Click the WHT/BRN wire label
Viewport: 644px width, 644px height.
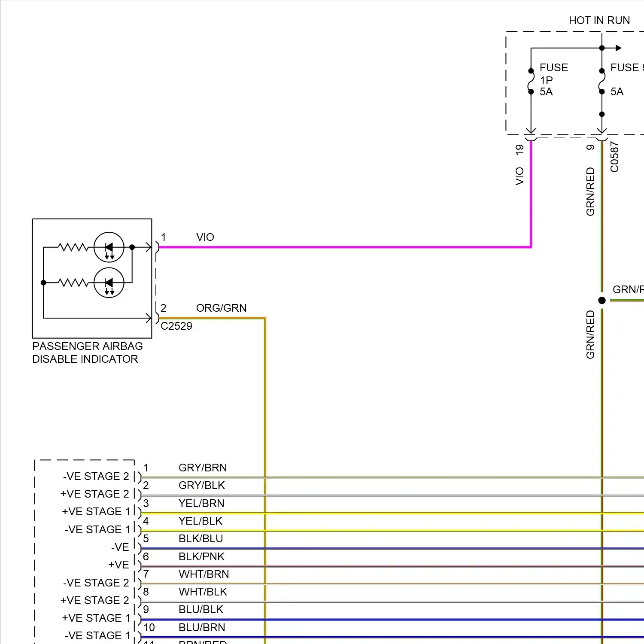tap(204, 574)
